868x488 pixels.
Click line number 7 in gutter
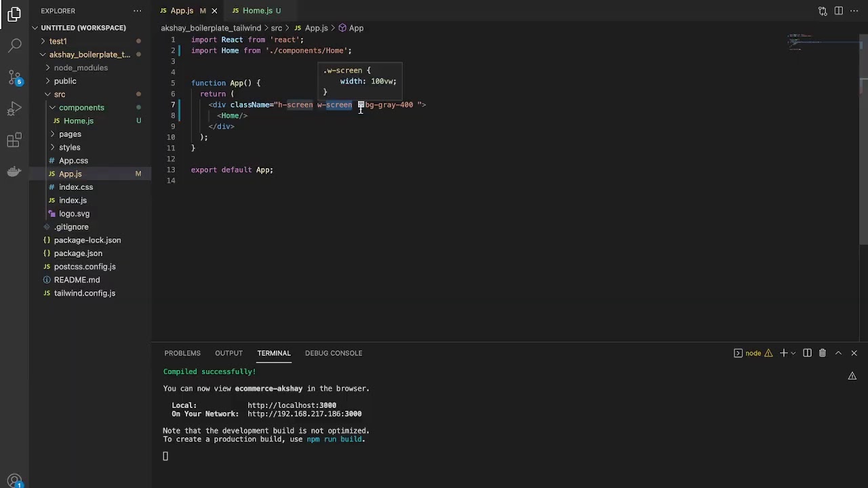[x=173, y=105]
